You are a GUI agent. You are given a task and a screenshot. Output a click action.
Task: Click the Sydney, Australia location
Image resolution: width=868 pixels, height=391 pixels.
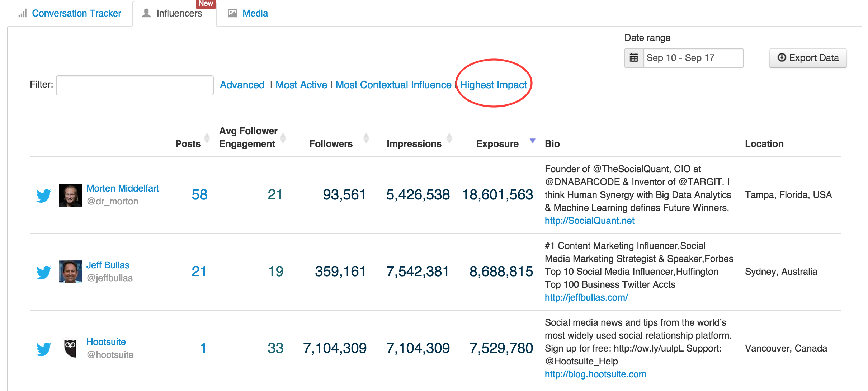click(781, 272)
